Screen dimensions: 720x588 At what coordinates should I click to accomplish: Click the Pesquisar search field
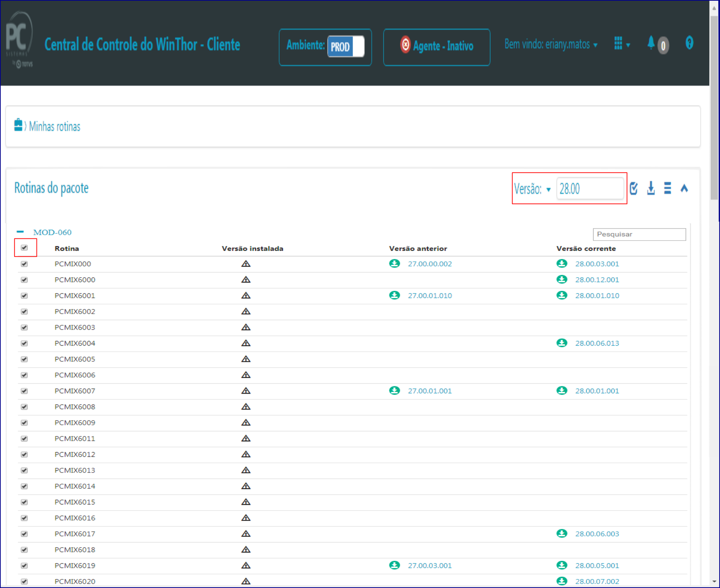(639, 234)
